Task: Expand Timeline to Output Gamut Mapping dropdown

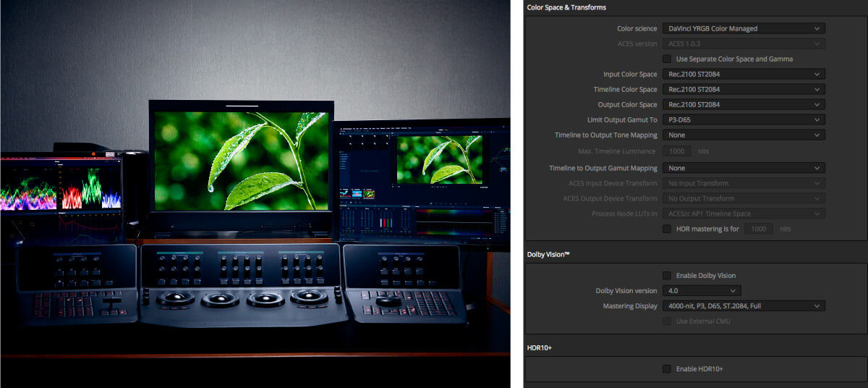Action: coord(743,168)
